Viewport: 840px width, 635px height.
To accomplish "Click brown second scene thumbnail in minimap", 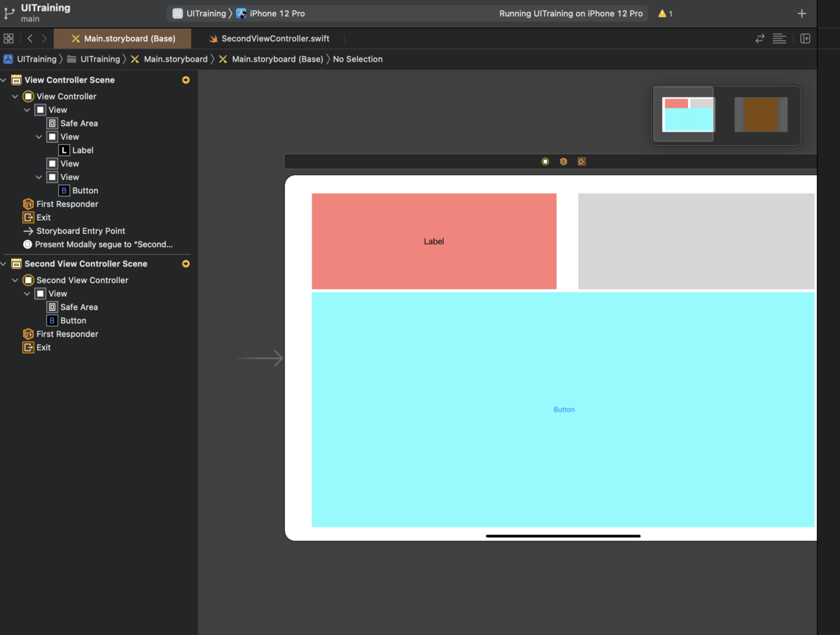I will coord(761,115).
